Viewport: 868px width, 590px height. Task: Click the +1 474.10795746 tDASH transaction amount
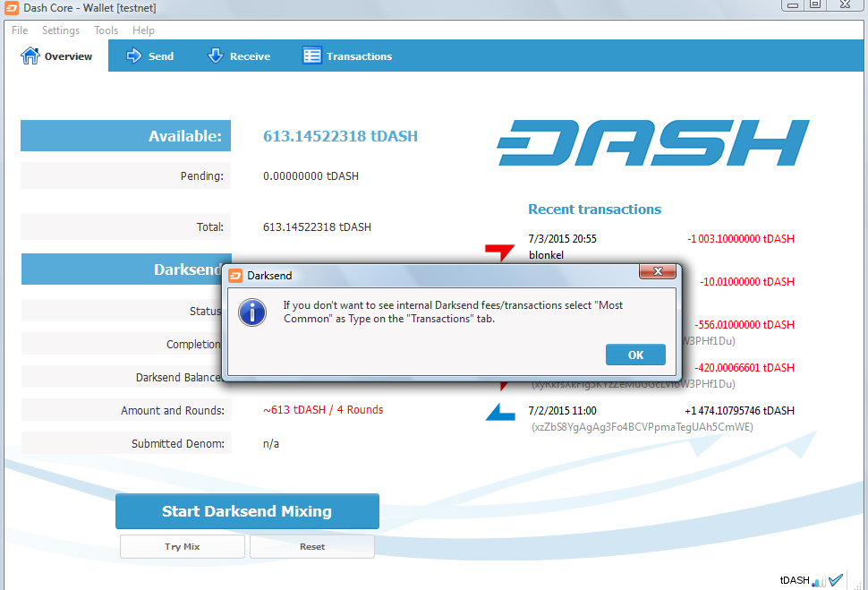tap(739, 411)
